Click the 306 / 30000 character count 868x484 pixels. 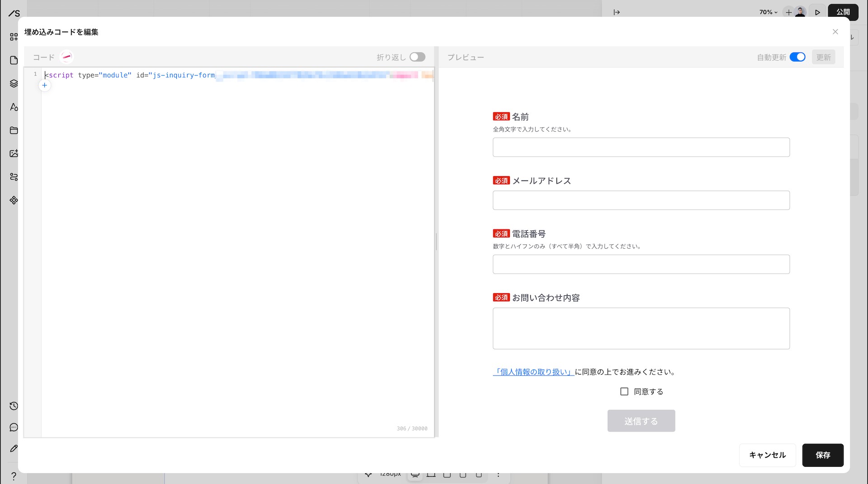click(412, 428)
